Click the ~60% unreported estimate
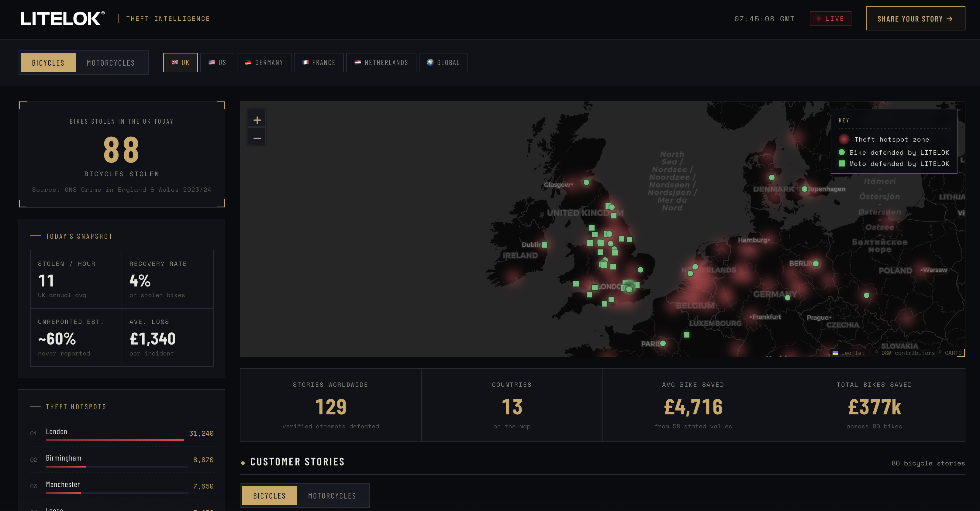The image size is (980, 511). tap(57, 339)
